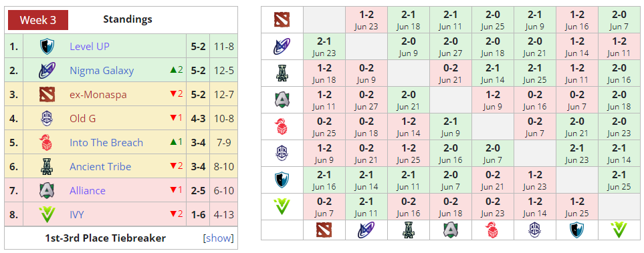Click the Ancient Tribe logo in standings

pos(47,166)
